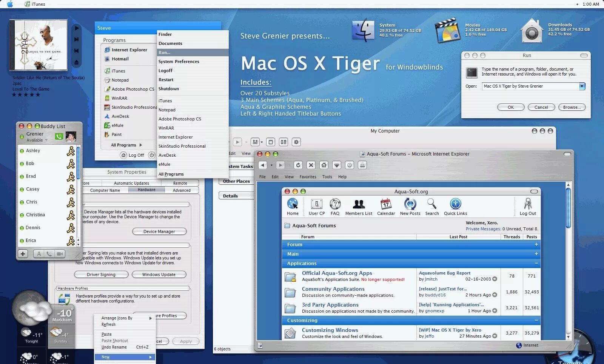Click Log Off in the Start menu
This screenshot has width=604, height=364.
[x=132, y=155]
